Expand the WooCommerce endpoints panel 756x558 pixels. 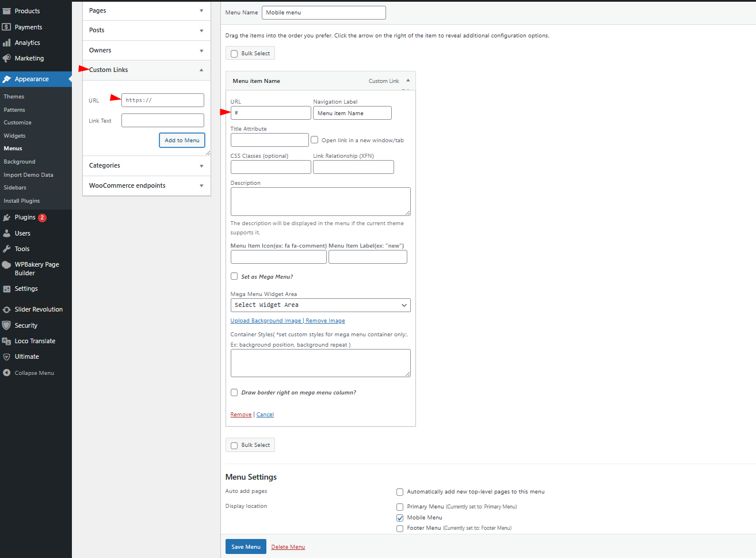click(x=147, y=186)
